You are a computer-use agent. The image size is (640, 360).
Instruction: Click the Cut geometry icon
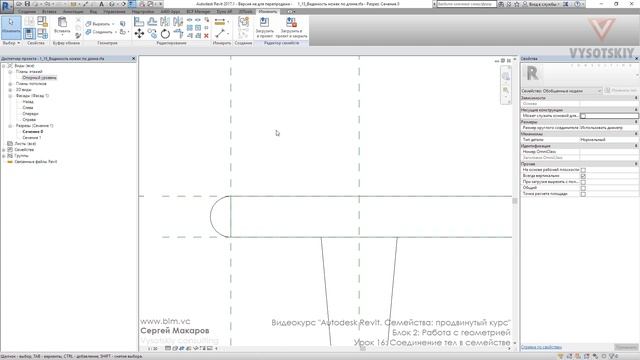[88, 24]
